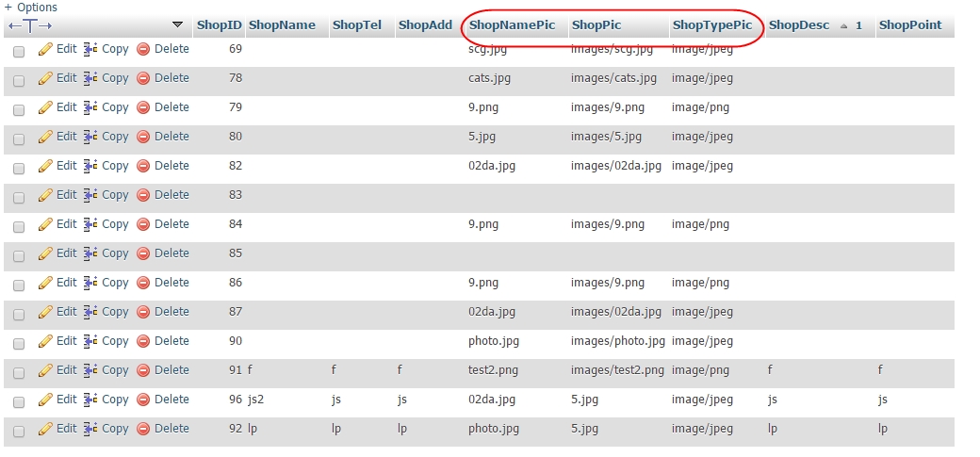Viewport: 980px width, 457px height.
Task: Click the red Delete icon for ShopID 87
Action: [143, 312]
